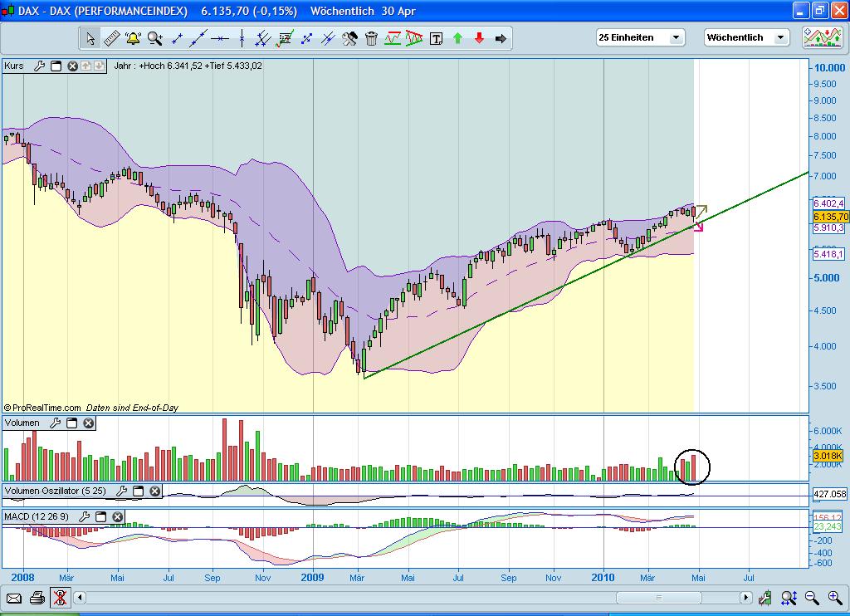850x616 pixels.
Task: Click the printer icon in bottom bar
Action: pyautogui.click(x=37, y=597)
